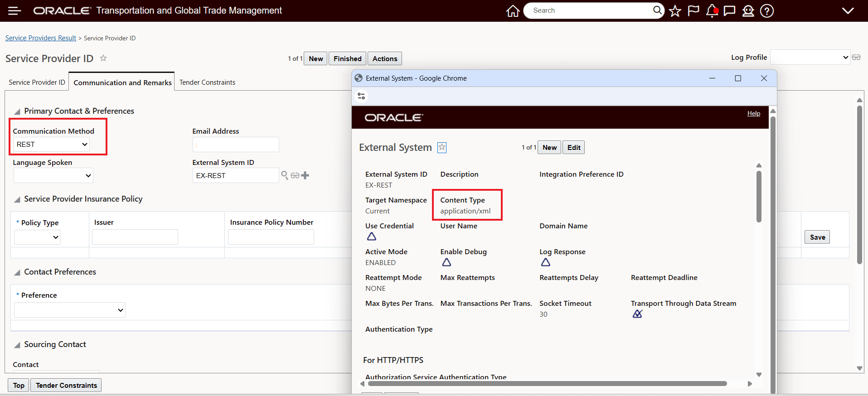
Task: Open the hamburger navigation menu
Action: [15, 11]
